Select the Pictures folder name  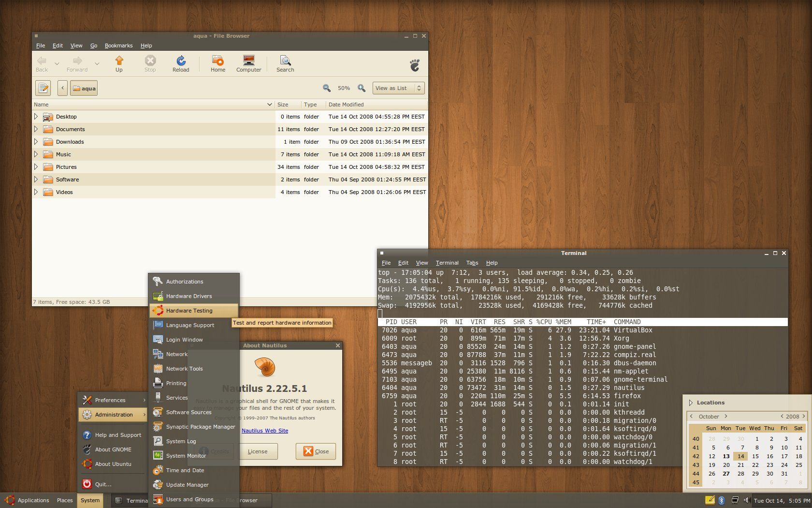[66, 167]
